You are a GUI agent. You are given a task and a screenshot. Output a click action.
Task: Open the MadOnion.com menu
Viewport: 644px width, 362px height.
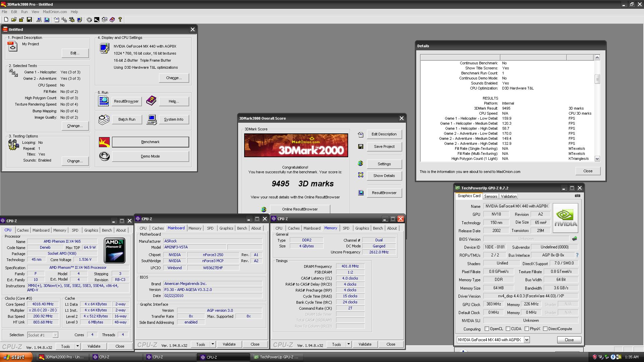(x=55, y=12)
